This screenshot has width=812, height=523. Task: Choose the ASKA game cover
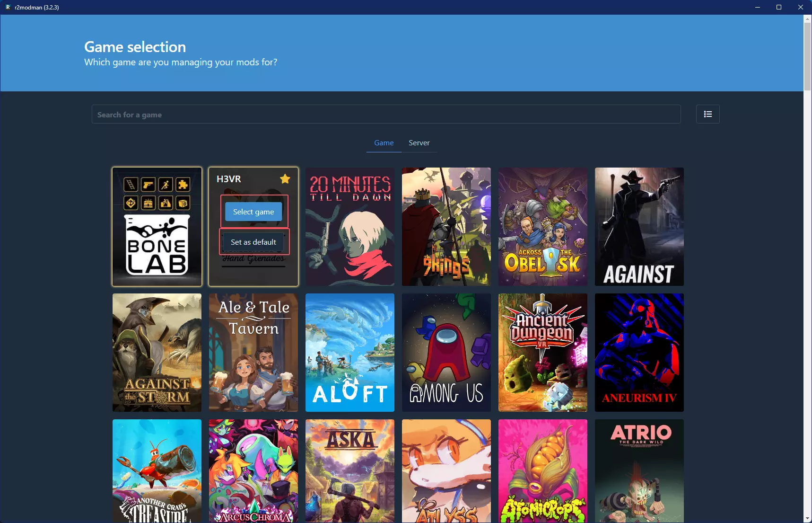350,471
